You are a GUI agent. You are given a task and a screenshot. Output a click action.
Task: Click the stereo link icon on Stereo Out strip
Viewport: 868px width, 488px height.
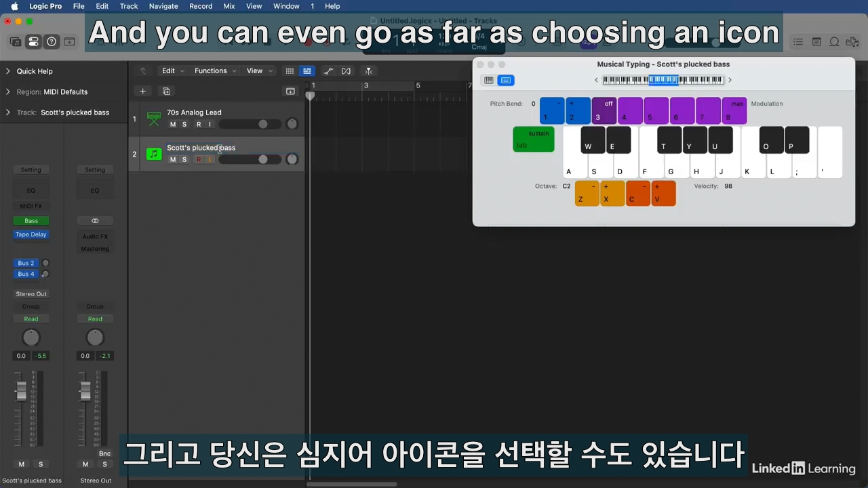[95, 221]
